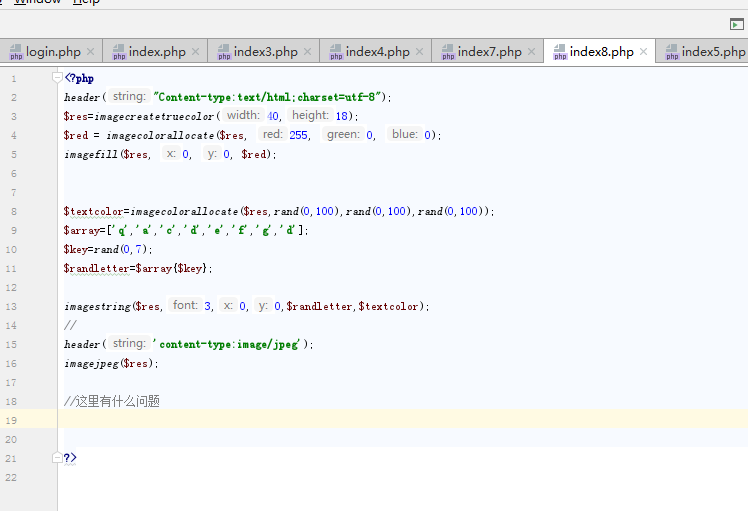Click the header function on line 15
Viewport: 748px width, 511px height.
(82, 344)
